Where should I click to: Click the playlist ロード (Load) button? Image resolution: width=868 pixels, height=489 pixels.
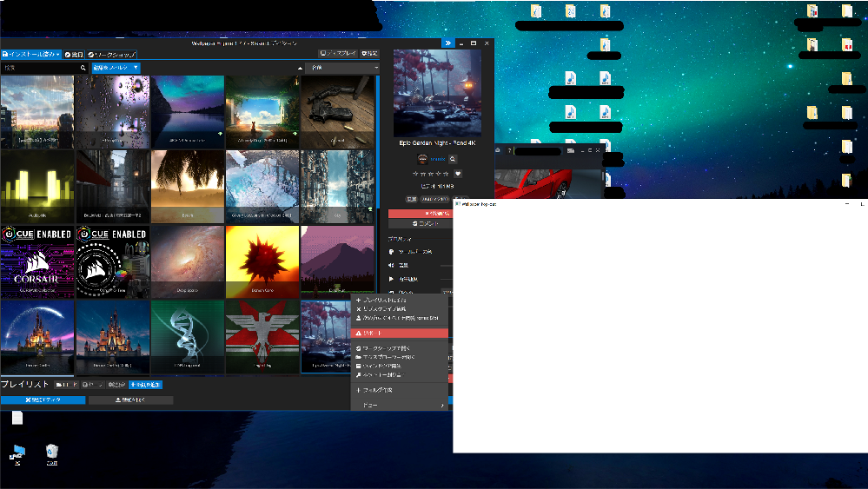66,385
